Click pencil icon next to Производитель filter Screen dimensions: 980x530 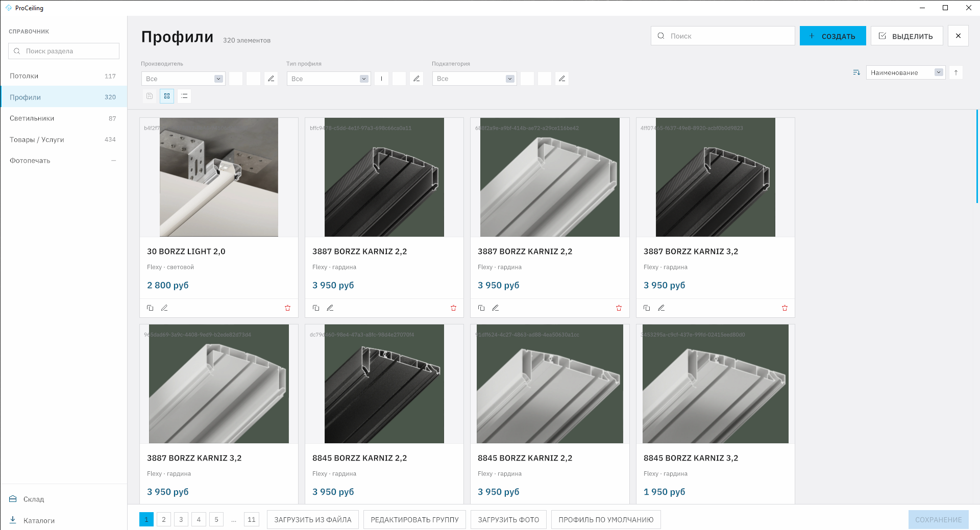[x=271, y=79]
